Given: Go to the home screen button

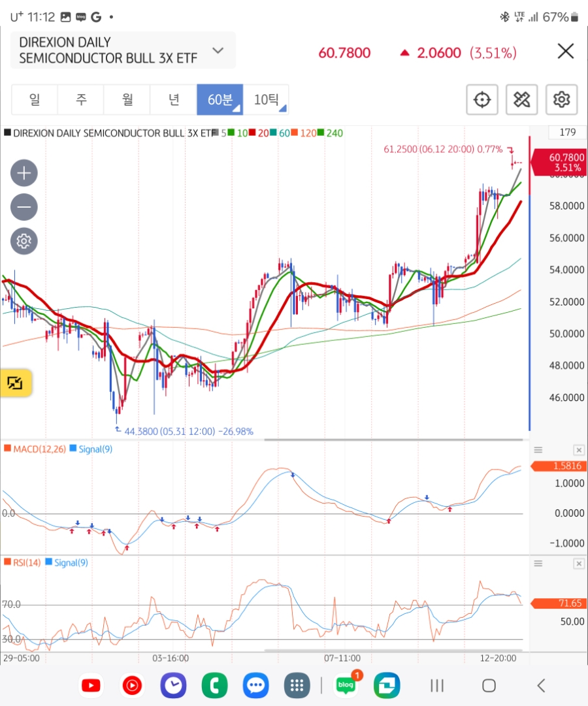Looking at the screenshot, I should 489,685.
